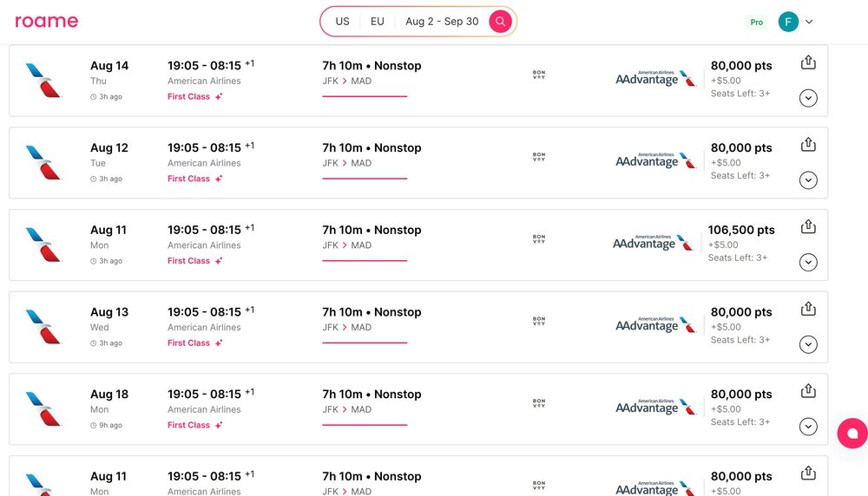Click the Pro badge
868x496 pixels.
tap(756, 23)
